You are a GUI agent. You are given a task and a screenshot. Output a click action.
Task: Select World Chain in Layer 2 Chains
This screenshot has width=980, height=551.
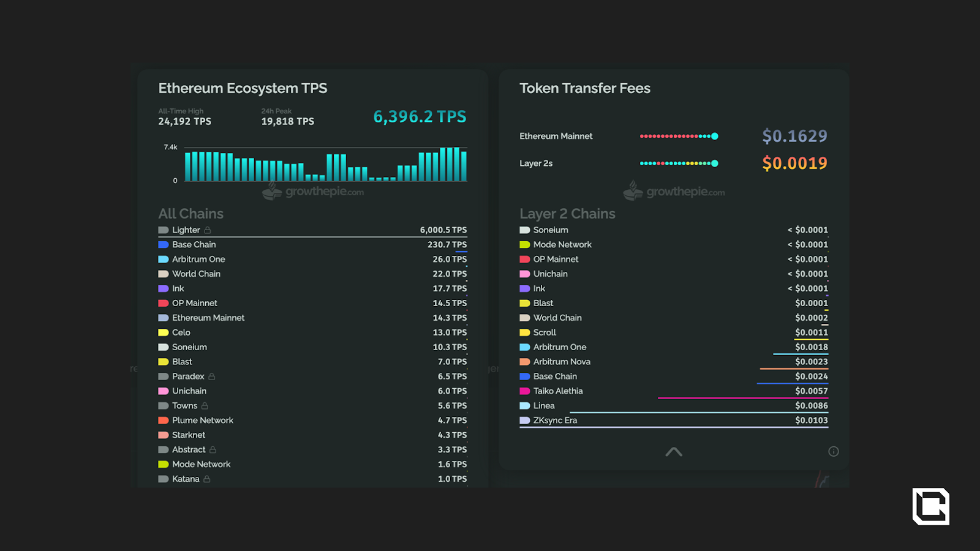point(674,318)
